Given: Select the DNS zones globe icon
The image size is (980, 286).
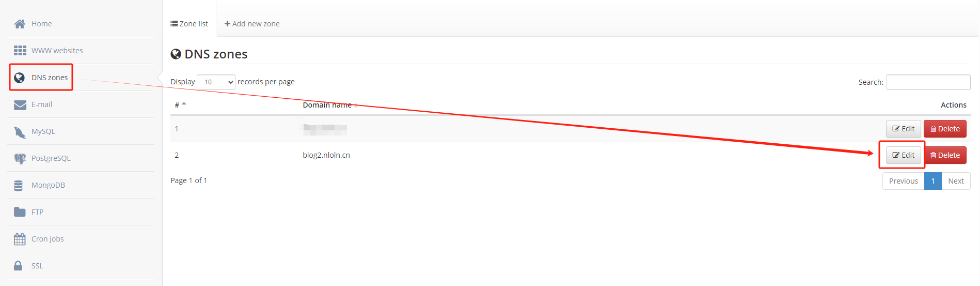Looking at the screenshot, I should (x=20, y=78).
